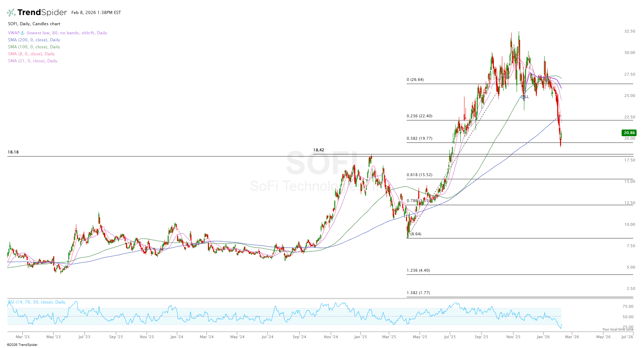Click the 18.18 horizontal line label
Image resolution: width=644 pixels, height=348 pixels.
point(13,152)
